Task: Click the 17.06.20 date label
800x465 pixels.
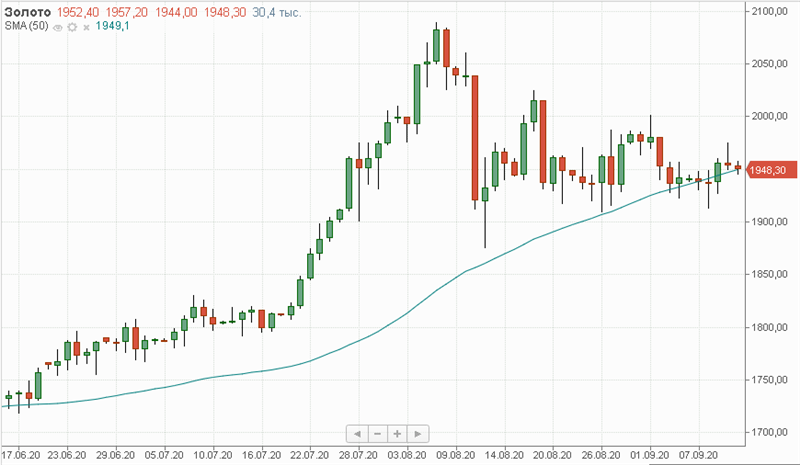Action: pyautogui.click(x=20, y=455)
